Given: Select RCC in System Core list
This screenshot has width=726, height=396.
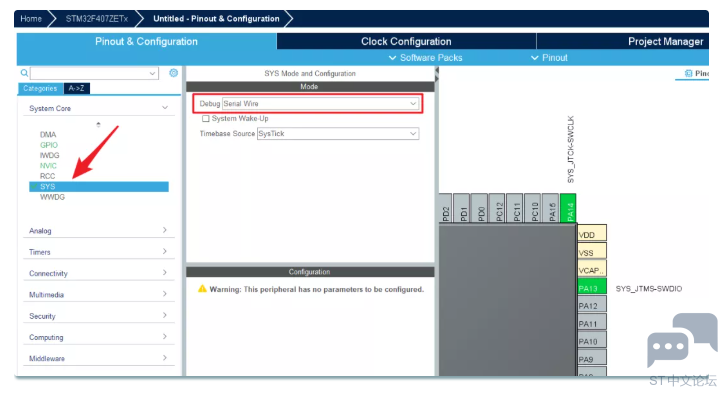Looking at the screenshot, I should [47, 176].
